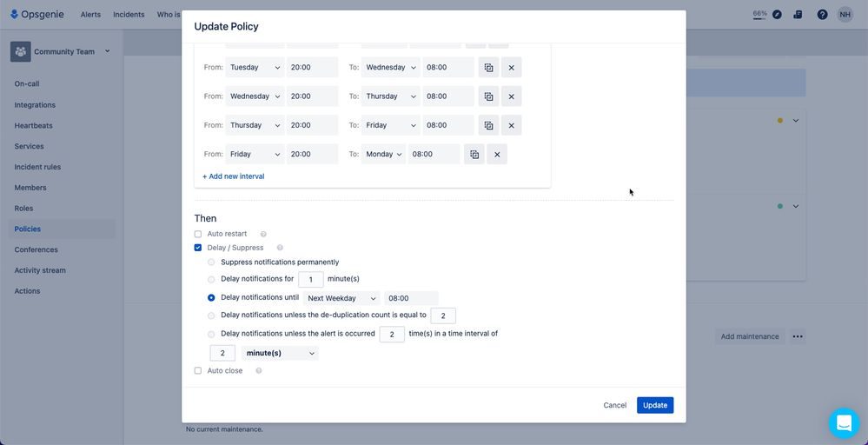Image resolution: width=868 pixels, height=445 pixels.
Task: Open the NH user avatar menu
Action: (x=845, y=15)
